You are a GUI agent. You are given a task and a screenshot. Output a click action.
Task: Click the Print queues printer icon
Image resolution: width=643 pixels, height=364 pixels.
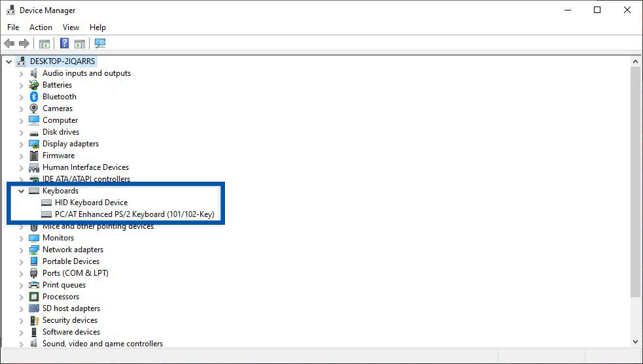pos(33,285)
